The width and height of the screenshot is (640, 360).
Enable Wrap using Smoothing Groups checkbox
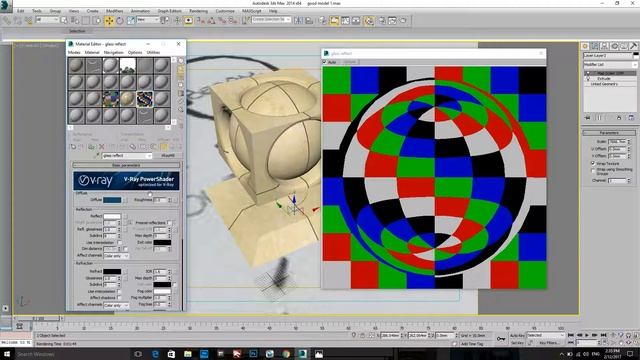[x=593, y=171]
